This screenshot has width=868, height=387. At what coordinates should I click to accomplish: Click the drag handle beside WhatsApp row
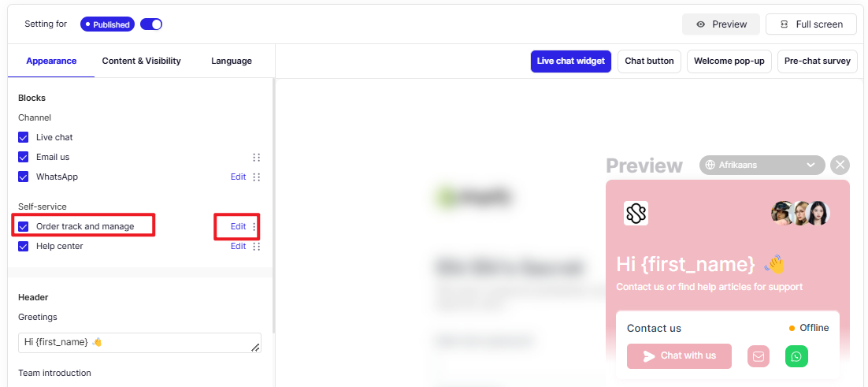point(256,177)
